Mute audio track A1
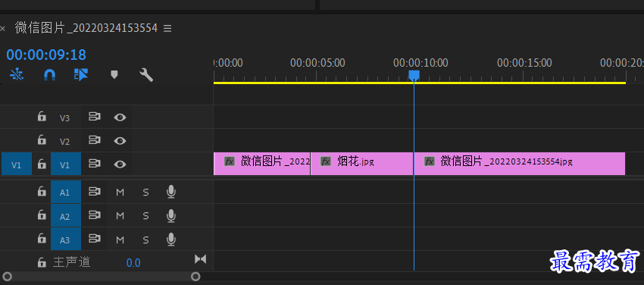This screenshot has height=285, width=644. (120, 192)
